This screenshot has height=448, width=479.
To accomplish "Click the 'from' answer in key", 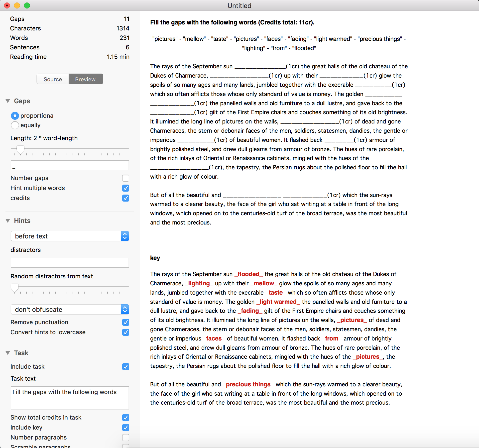I will point(332,338).
